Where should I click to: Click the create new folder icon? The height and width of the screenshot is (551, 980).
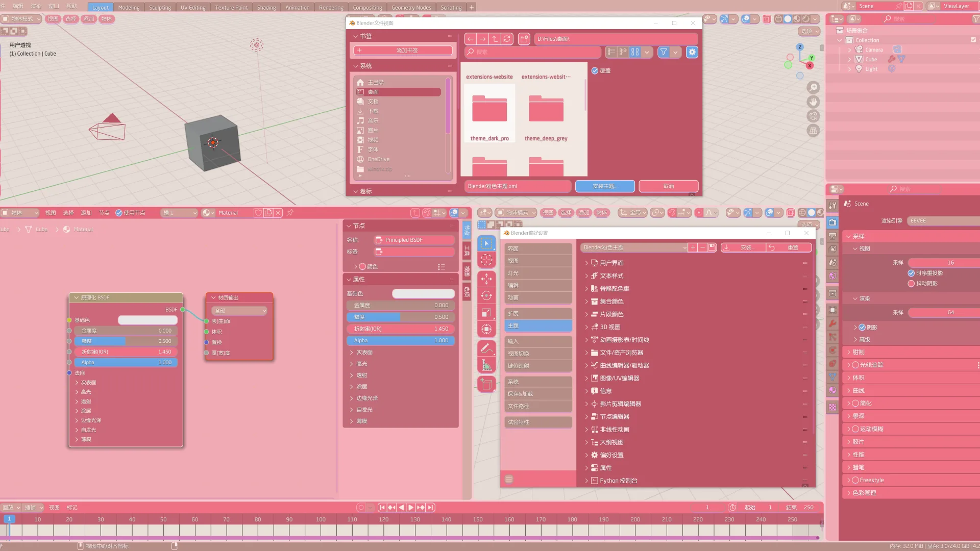[524, 39]
